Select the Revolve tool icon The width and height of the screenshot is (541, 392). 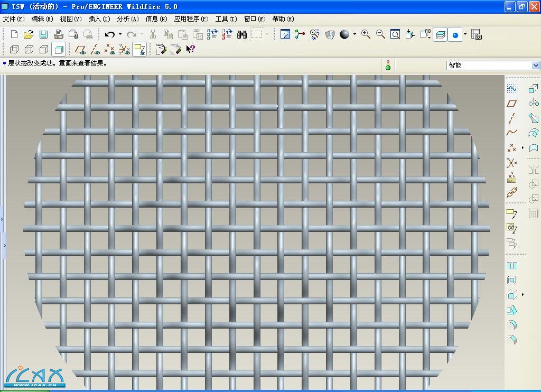click(534, 104)
